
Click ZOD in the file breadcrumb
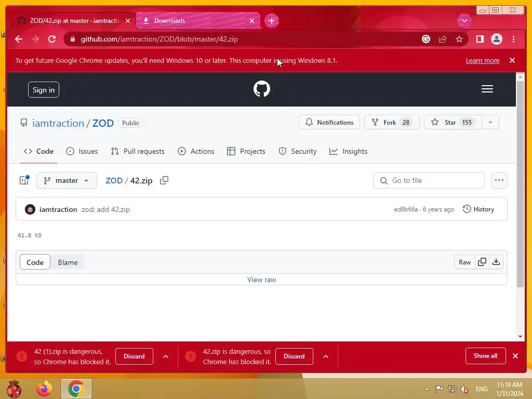click(x=114, y=180)
